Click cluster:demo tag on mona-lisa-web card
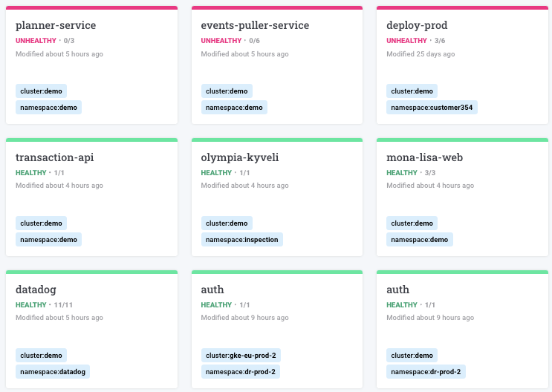This screenshot has width=552, height=392. click(x=412, y=223)
